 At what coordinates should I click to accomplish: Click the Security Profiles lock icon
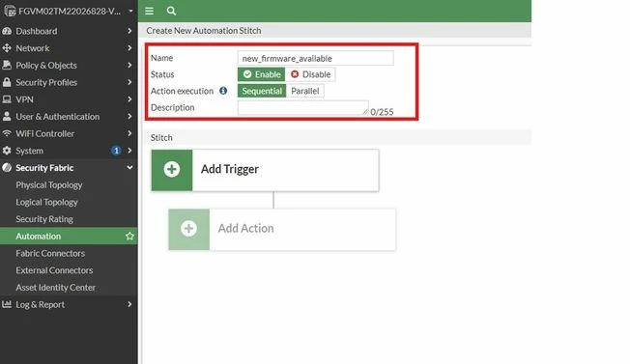[x=7, y=82]
